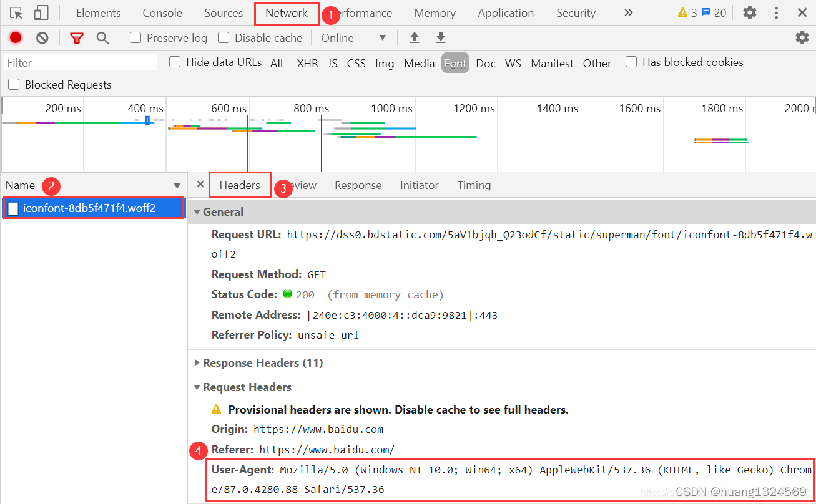Filter requests by Doc
The width and height of the screenshot is (816, 504).
click(485, 63)
